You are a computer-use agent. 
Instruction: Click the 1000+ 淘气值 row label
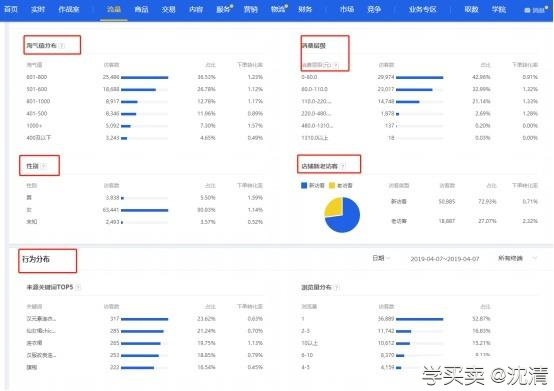[34, 126]
